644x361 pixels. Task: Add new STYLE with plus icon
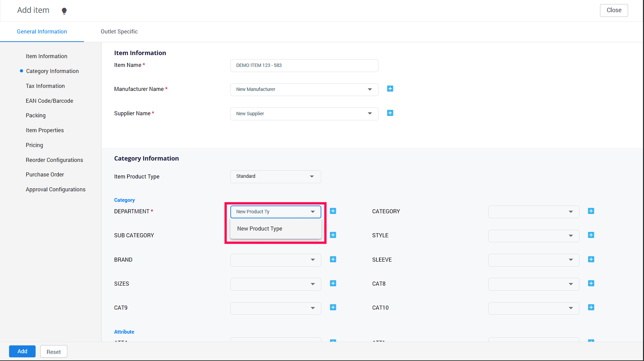[591, 235]
